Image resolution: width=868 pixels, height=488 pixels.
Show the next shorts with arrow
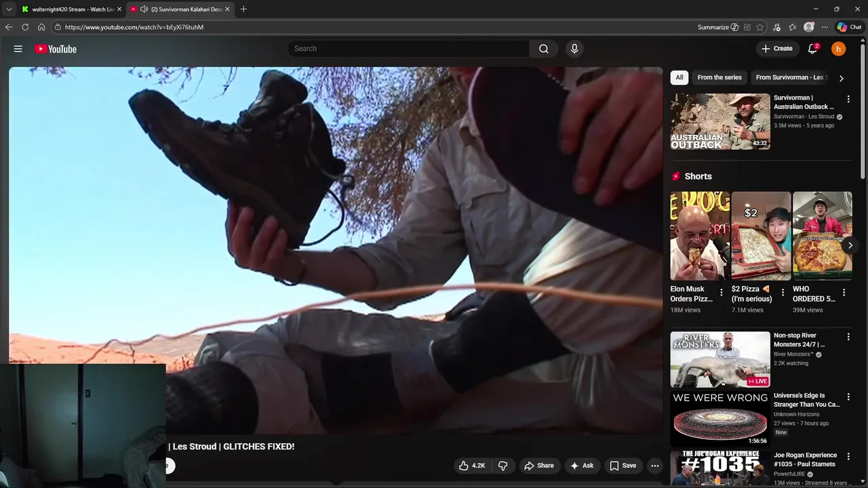coord(850,245)
